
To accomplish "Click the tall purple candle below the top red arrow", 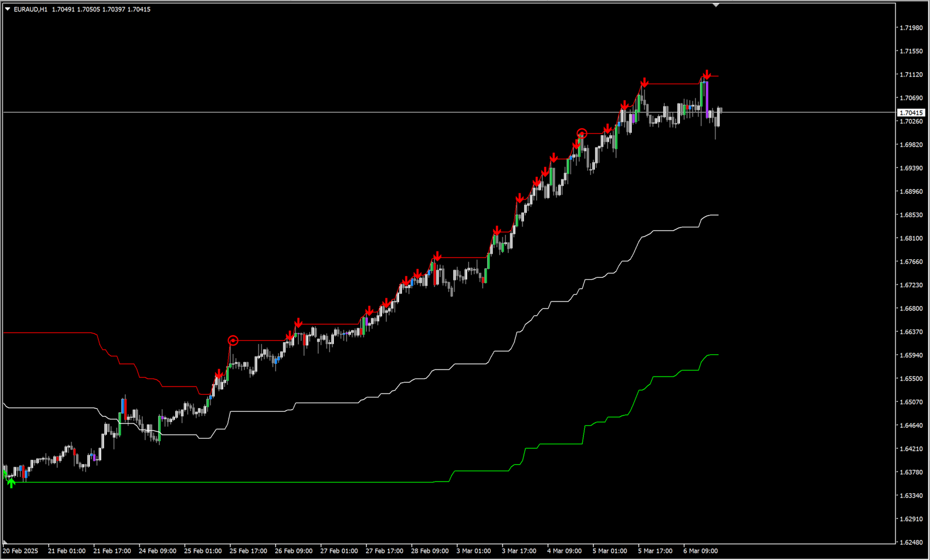I will [x=707, y=99].
